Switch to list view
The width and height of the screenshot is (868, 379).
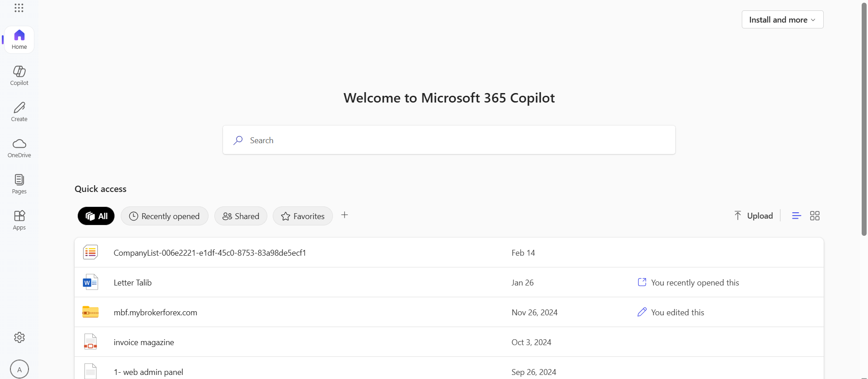[797, 215]
